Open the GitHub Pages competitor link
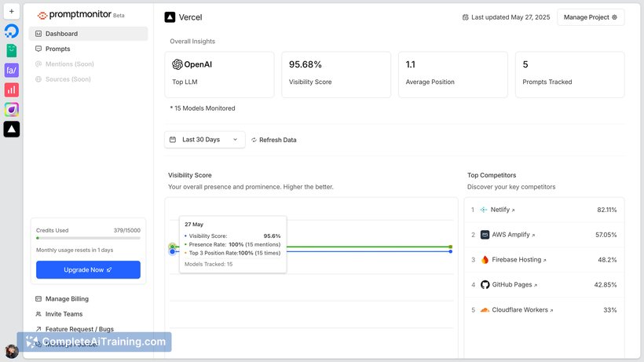Screen dimensions: 644x362 (x=514, y=285)
